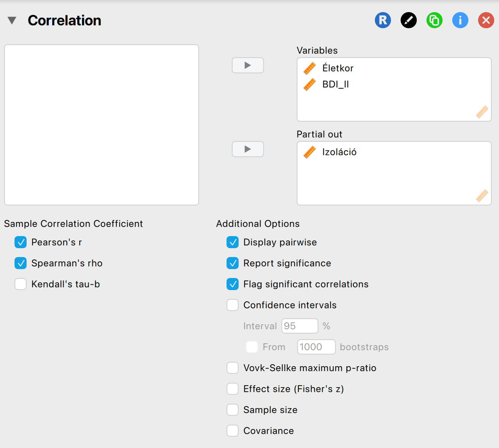Select the BDI_II variable in Variables list
The height and width of the screenshot is (448, 499).
click(335, 85)
